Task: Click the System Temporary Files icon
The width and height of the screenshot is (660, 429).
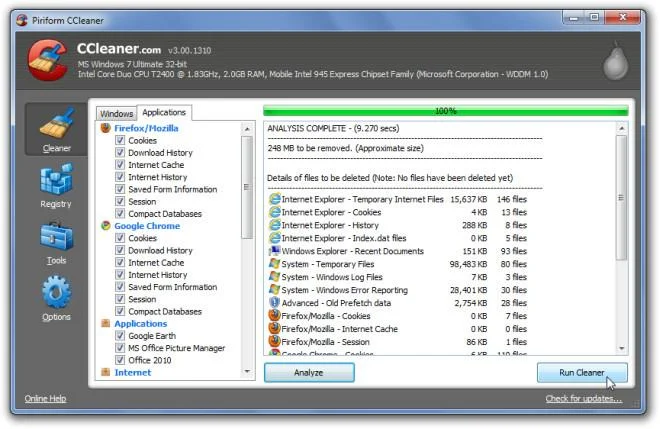Action: (x=274, y=264)
